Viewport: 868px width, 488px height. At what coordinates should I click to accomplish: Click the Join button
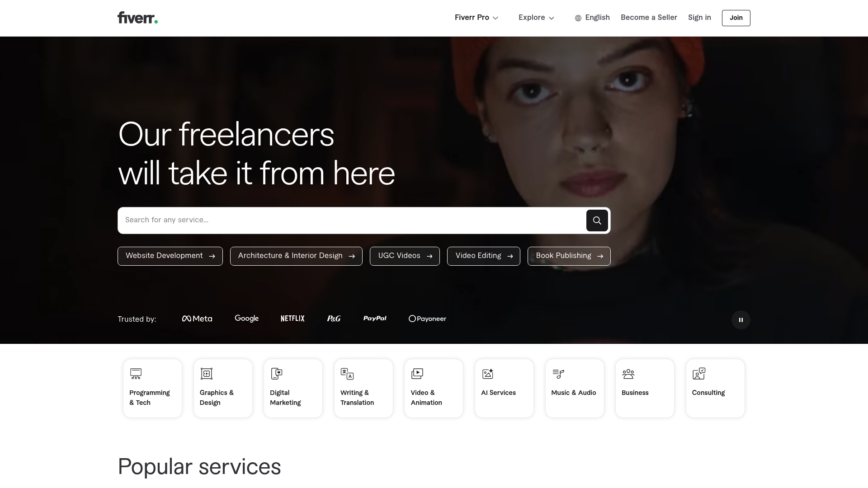(x=736, y=18)
